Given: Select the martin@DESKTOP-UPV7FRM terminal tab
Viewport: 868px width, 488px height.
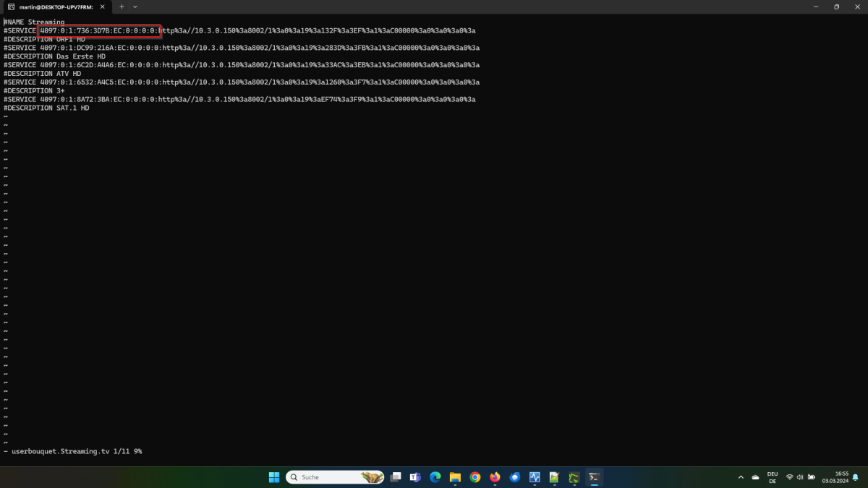Looking at the screenshot, I should click(x=54, y=7).
